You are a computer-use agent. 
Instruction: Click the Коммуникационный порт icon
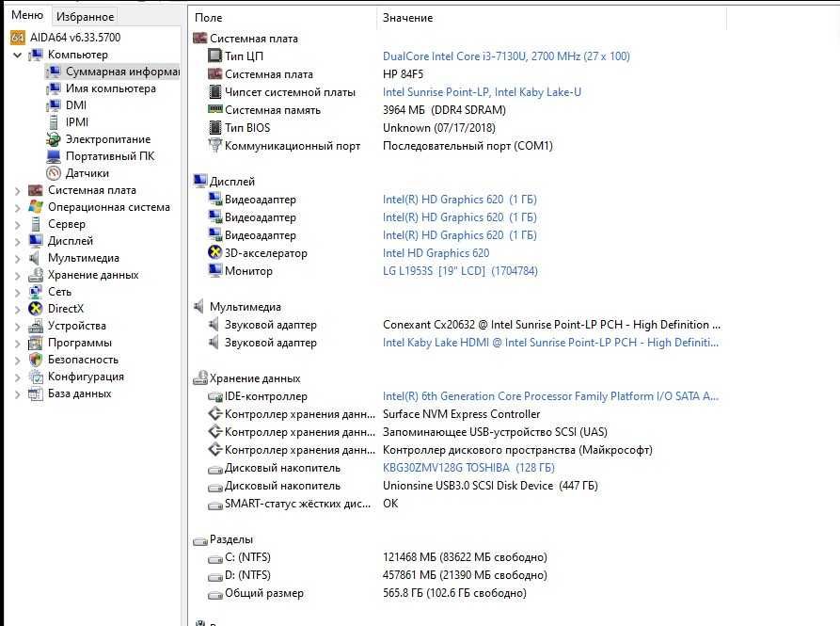click(x=214, y=145)
